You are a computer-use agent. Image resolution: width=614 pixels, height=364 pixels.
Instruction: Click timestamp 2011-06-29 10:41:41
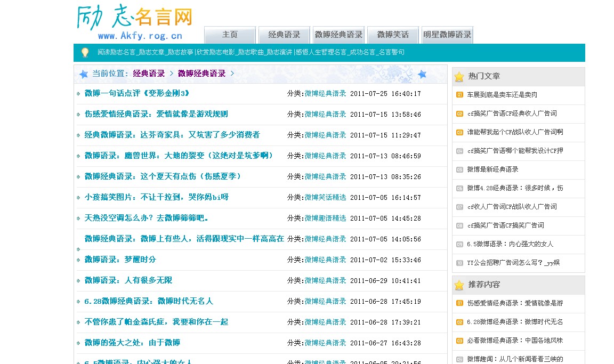click(386, 281)
